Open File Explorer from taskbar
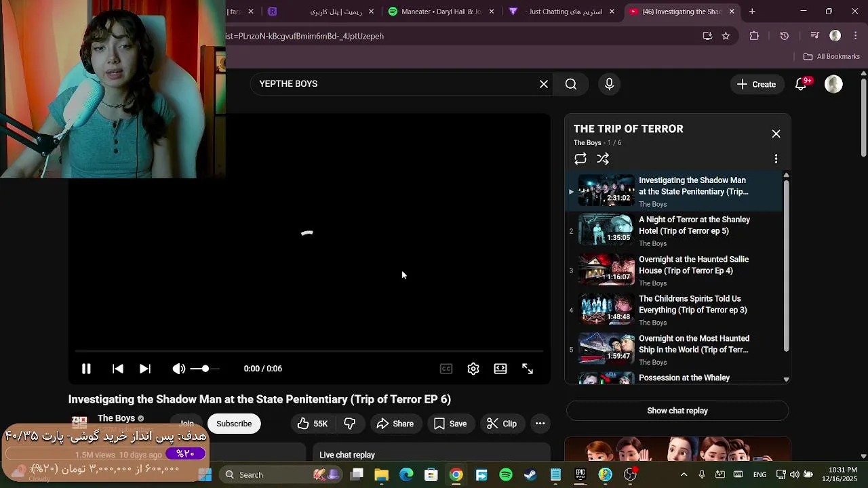 point(381,474)
